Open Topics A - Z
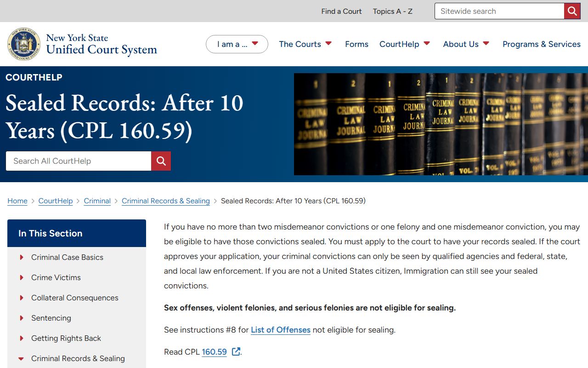588x368 pixels. [393, 11]
